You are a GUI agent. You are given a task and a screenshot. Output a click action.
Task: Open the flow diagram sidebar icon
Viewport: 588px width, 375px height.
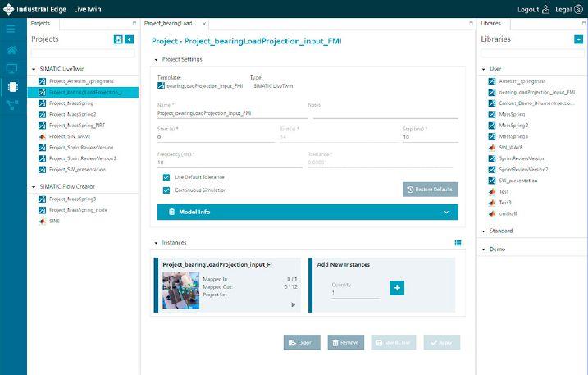point(12,105)
